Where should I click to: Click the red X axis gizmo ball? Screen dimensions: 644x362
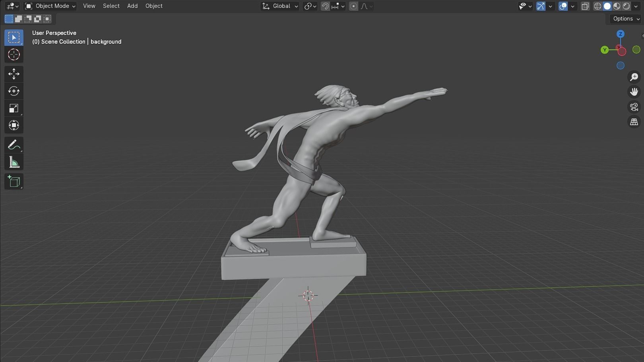(622, 51)
